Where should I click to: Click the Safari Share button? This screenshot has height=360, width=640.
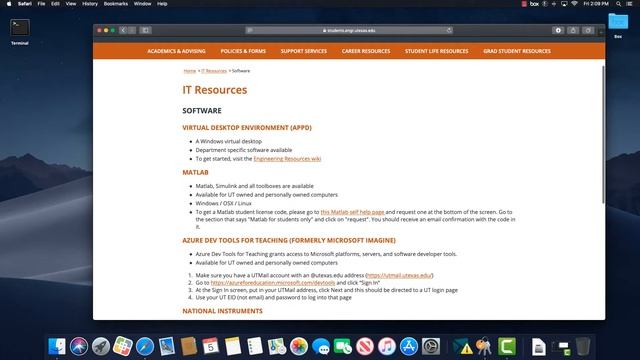pyautogui.click(x=573, y=30)
